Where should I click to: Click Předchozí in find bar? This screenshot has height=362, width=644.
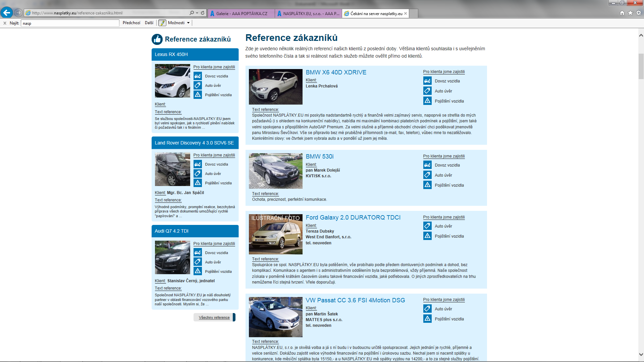131,23
